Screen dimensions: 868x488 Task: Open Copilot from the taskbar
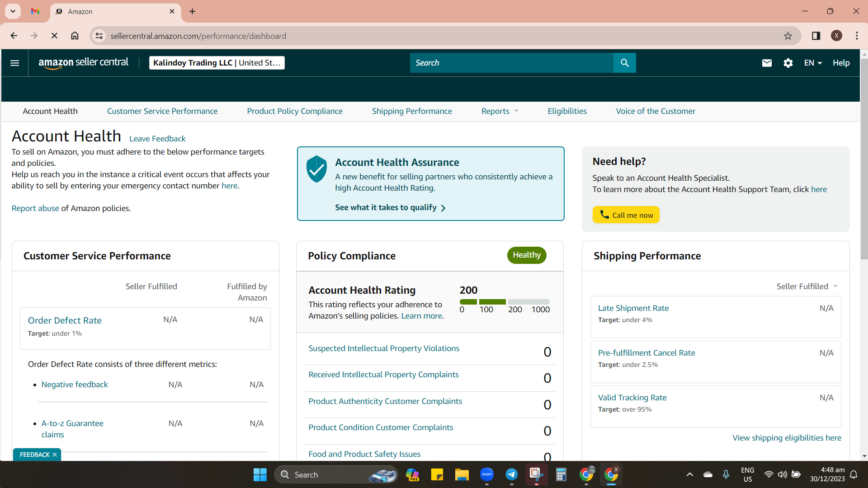click(x=412, y=474)
